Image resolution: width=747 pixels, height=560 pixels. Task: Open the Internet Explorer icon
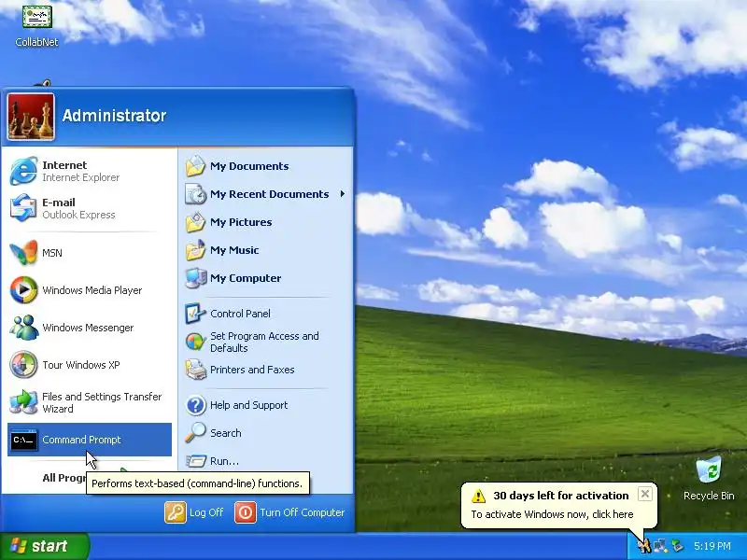[23, 171]
